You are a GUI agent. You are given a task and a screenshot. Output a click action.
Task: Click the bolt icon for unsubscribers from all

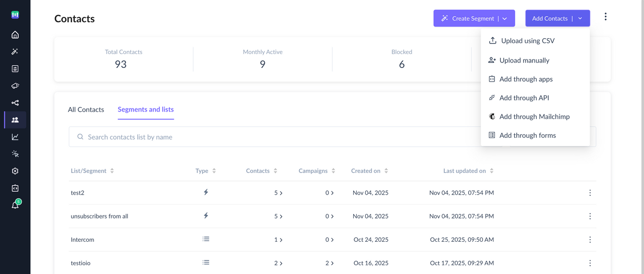206,216
